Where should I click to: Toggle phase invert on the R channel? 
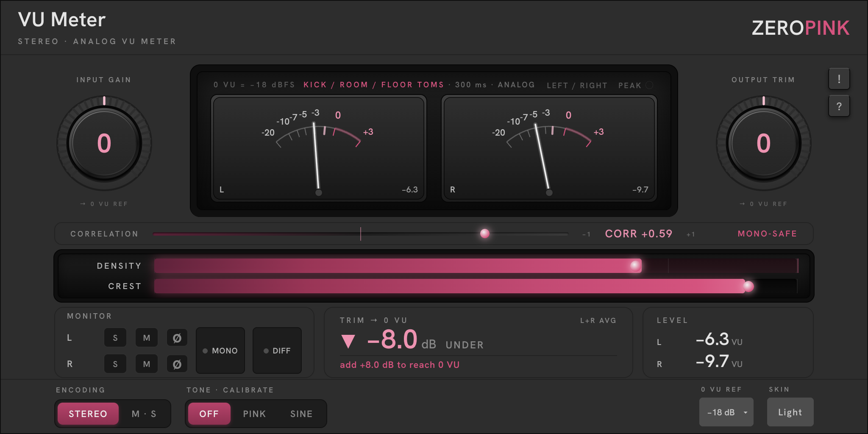coord(177,364)
